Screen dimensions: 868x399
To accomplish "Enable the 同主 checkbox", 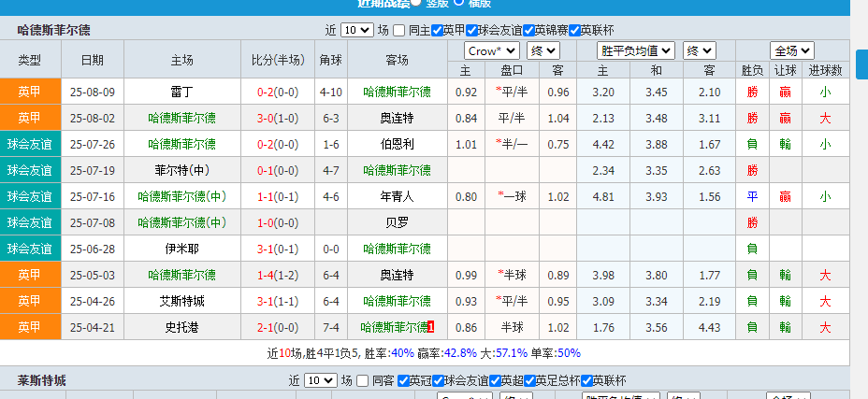I will tap(399, 30).
